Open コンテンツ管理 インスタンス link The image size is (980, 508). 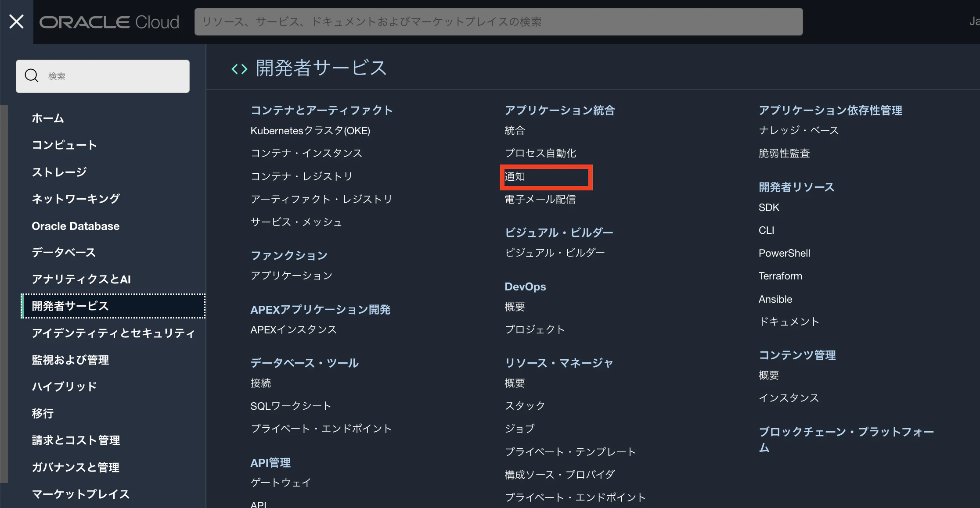point(789,398)
